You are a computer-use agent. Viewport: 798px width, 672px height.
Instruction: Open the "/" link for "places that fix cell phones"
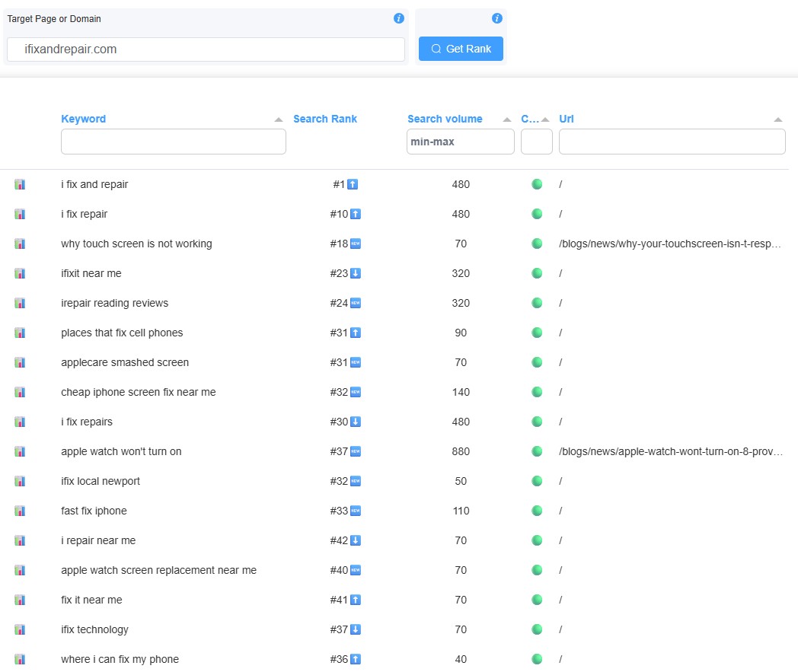point(560,333)
